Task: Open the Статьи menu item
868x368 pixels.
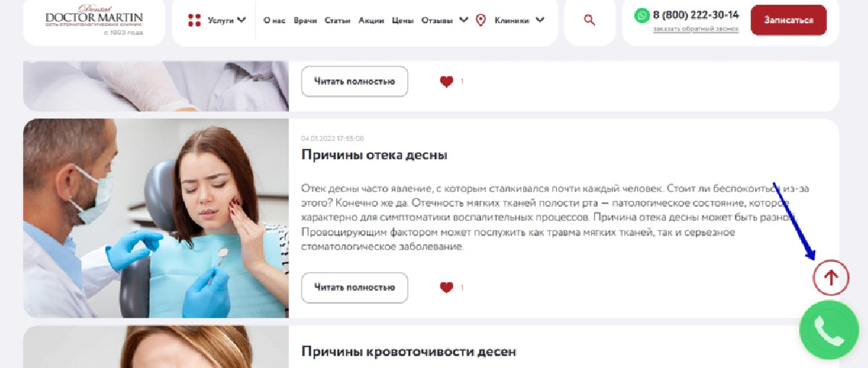Action: 338,20
